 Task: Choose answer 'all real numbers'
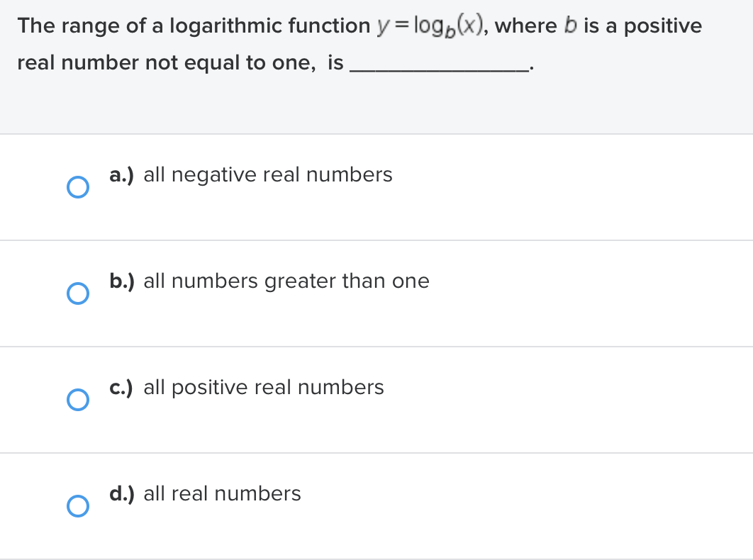(x=222, y=493)
